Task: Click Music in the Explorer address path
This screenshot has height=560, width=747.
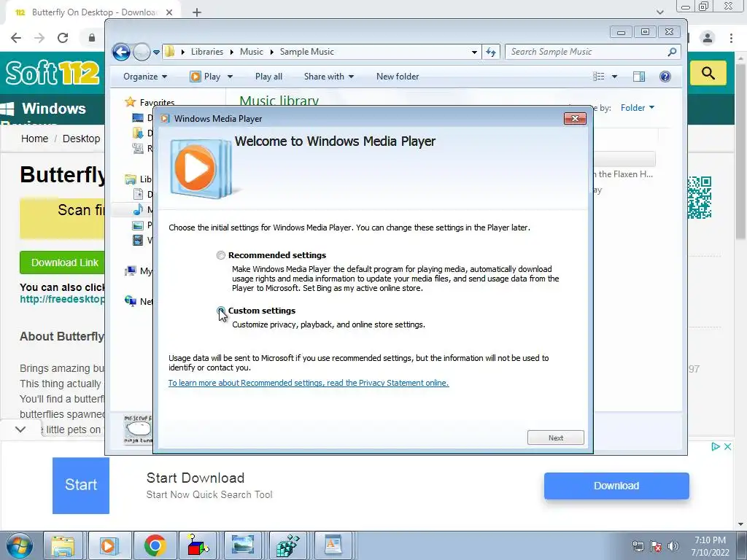Action: [251, 52]
